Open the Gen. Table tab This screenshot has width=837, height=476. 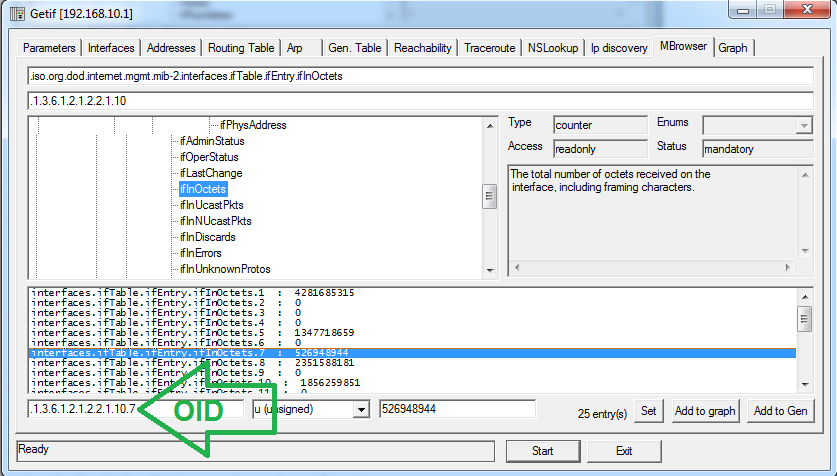click(354, 48)
